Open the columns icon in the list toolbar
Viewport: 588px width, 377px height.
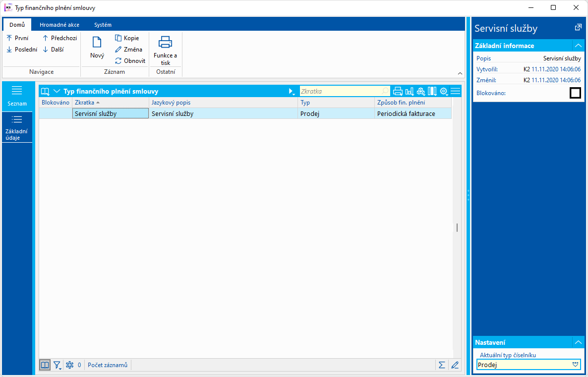[x=432, y=91]
